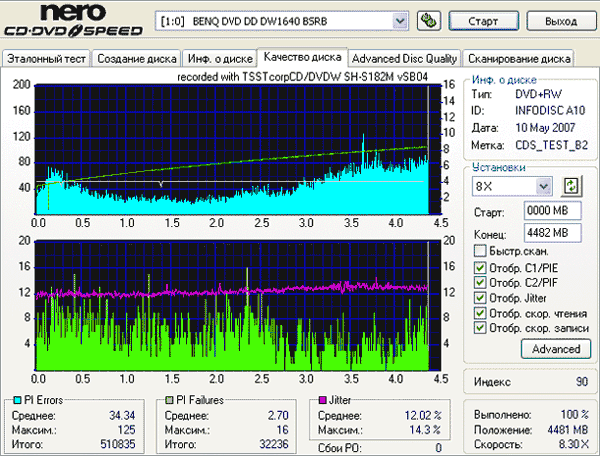Toggle the Отобр. C2/PIF checkbox
Image resolution: width=600 pixels, height=456 pixels.
coord(480,282)
